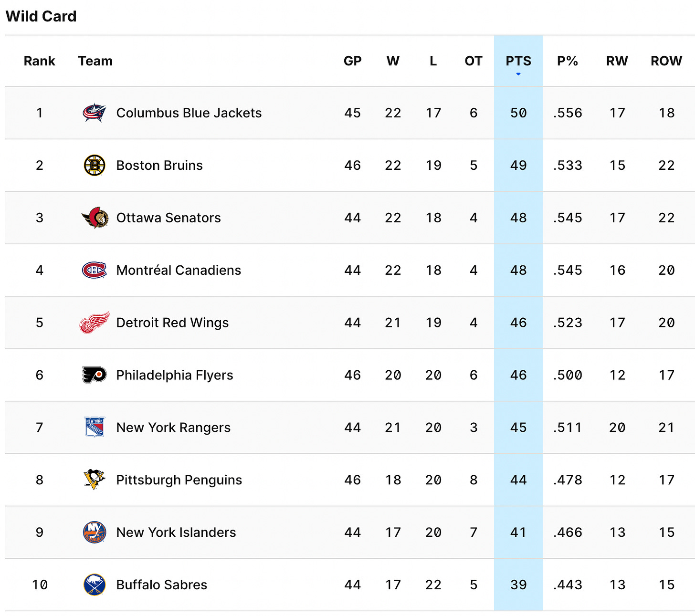Image resolution: width=695 pixels, height=616 pixels.
Task: Select the blue sort arrow under PTS
Action: [x=518, y=74]
